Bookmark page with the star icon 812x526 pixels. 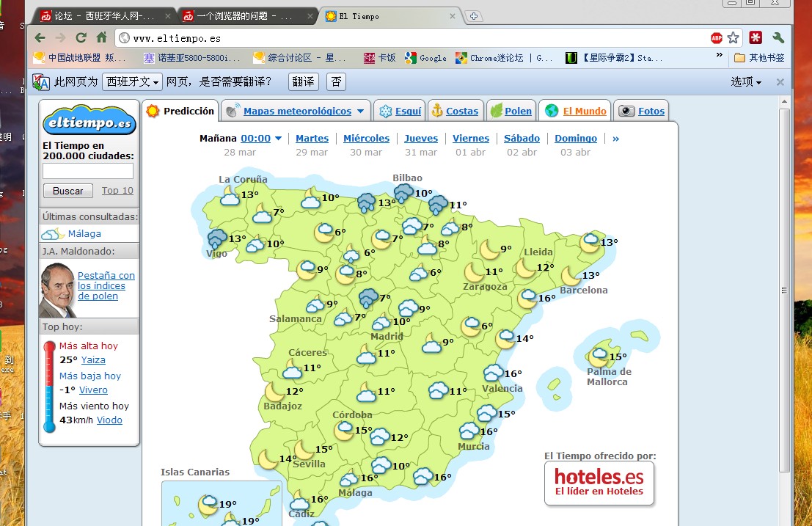pos(733,38)
